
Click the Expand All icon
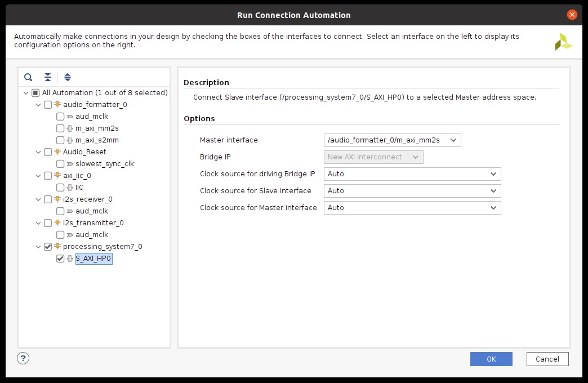click(68, 77)
